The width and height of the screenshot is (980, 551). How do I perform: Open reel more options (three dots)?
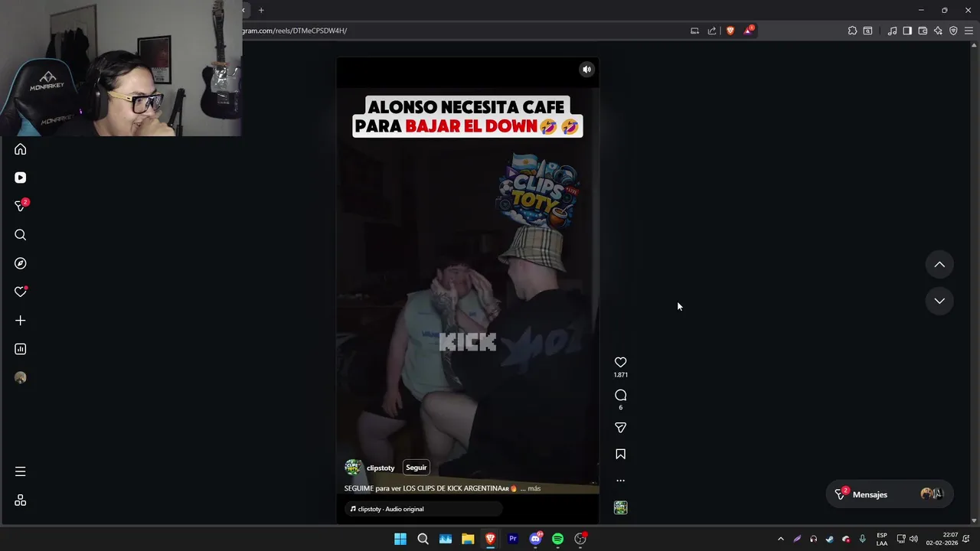point(621,481)
